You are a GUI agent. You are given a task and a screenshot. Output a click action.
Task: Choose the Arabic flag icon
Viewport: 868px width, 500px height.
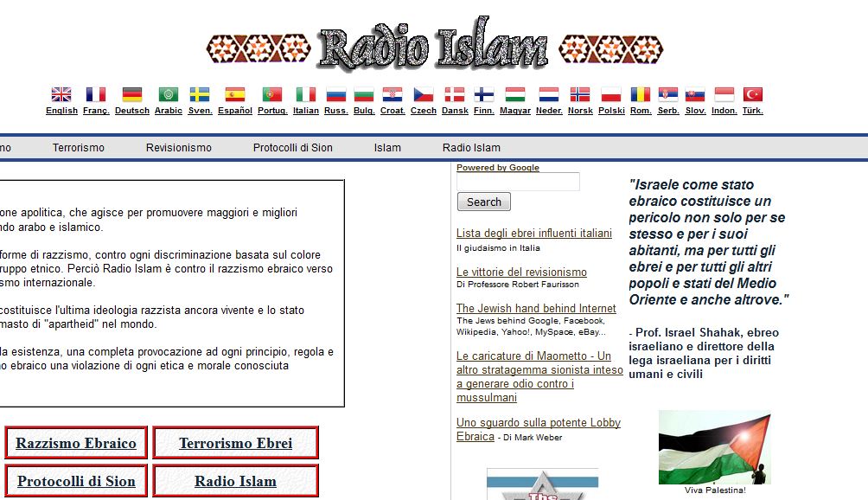point(168,94)
